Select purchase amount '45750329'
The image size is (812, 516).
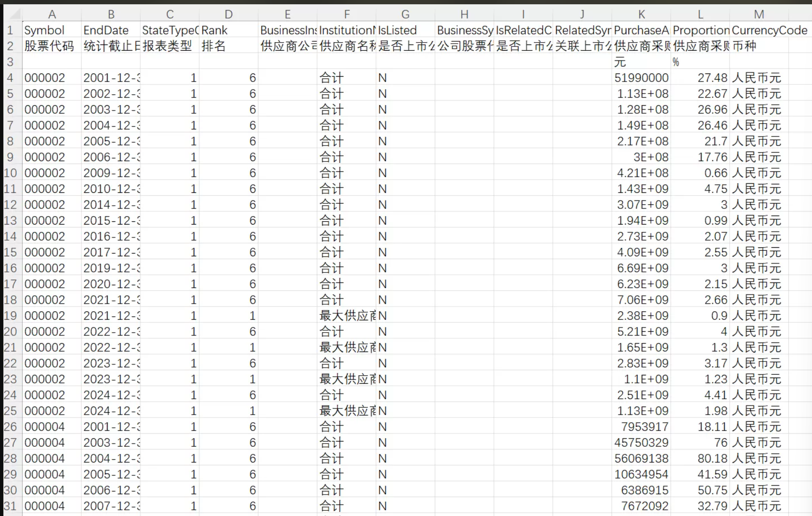tap(641, 443)
